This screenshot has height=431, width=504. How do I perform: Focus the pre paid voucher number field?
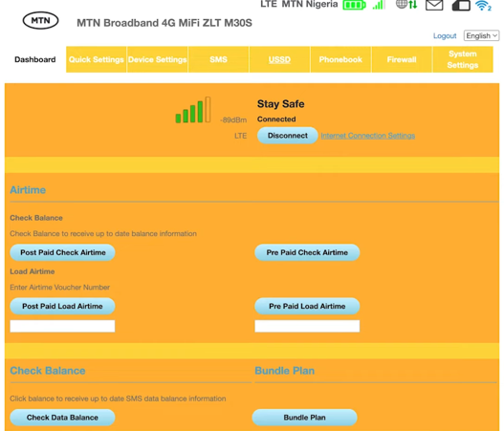tap(307, 326)
